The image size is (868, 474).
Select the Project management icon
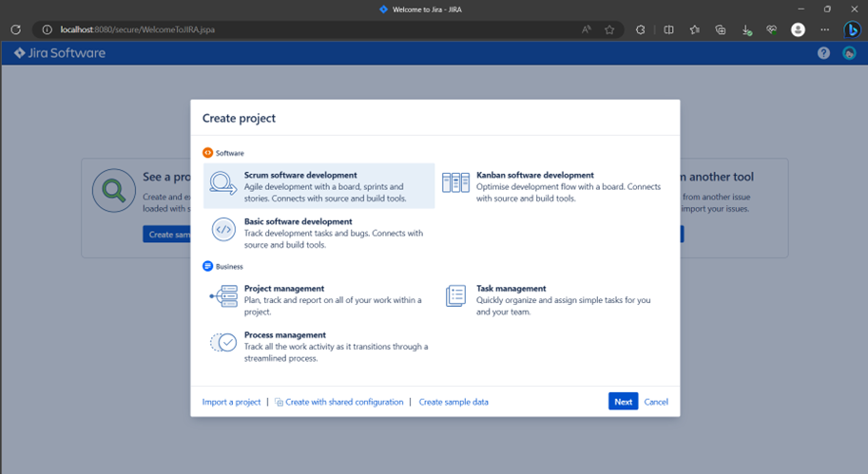223,296
